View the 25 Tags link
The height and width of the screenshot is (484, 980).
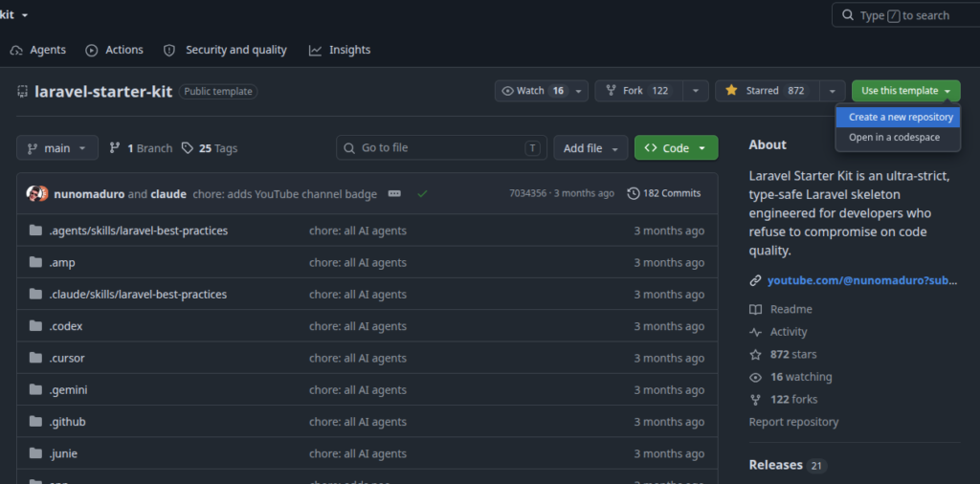210,148
